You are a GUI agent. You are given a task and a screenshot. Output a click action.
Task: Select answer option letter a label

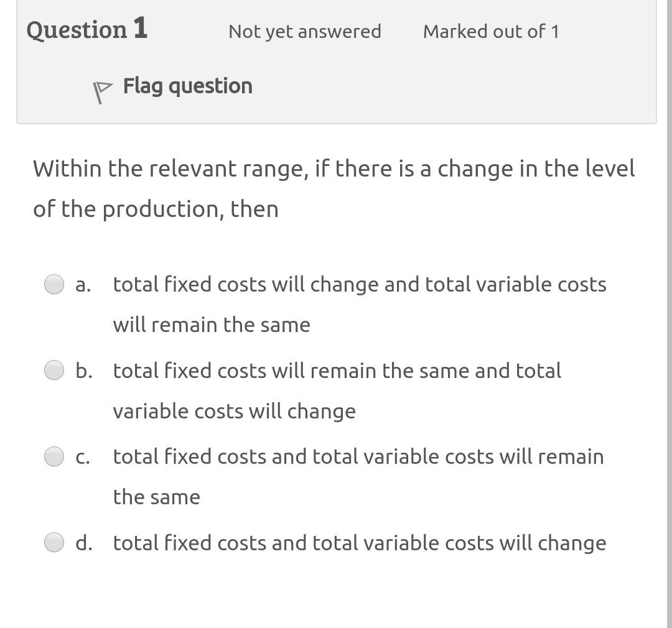pyautogui.click(x=82, y=284)
